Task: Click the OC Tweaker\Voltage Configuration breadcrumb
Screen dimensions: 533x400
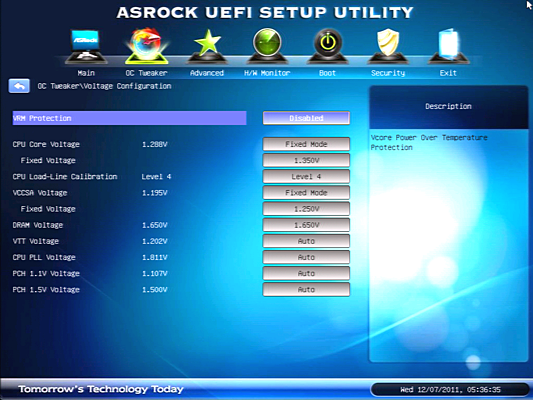Action: (x=104, y=86)
